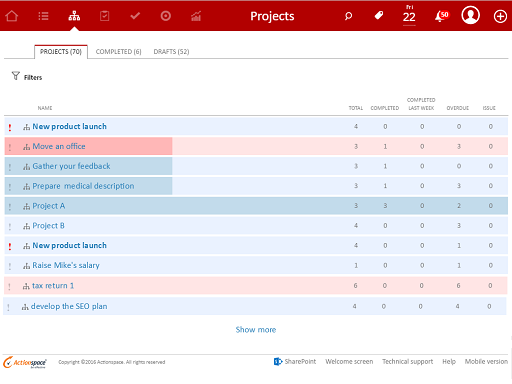
Task: Open the Technical support link
Action: (x=407, y=361)
